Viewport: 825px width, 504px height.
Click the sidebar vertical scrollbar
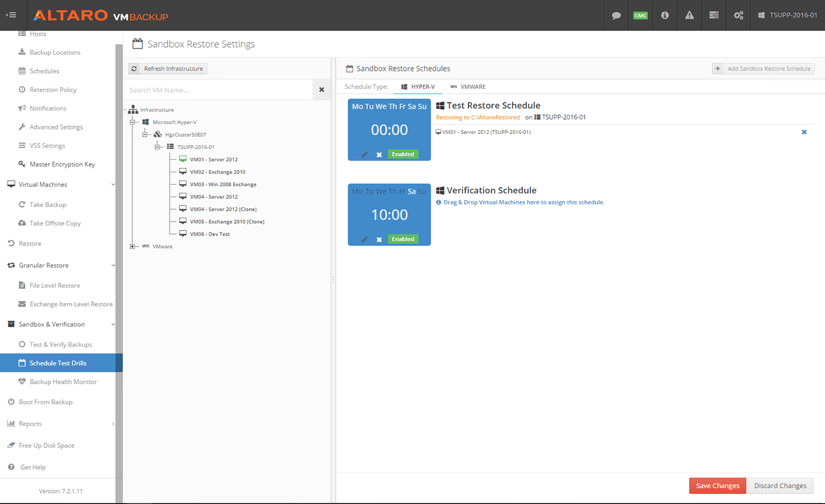119,274
